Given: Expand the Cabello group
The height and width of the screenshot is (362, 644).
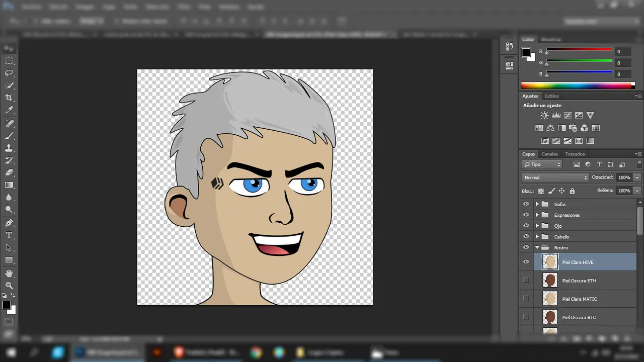Looking at the screenshot, I should pos(537,237).
